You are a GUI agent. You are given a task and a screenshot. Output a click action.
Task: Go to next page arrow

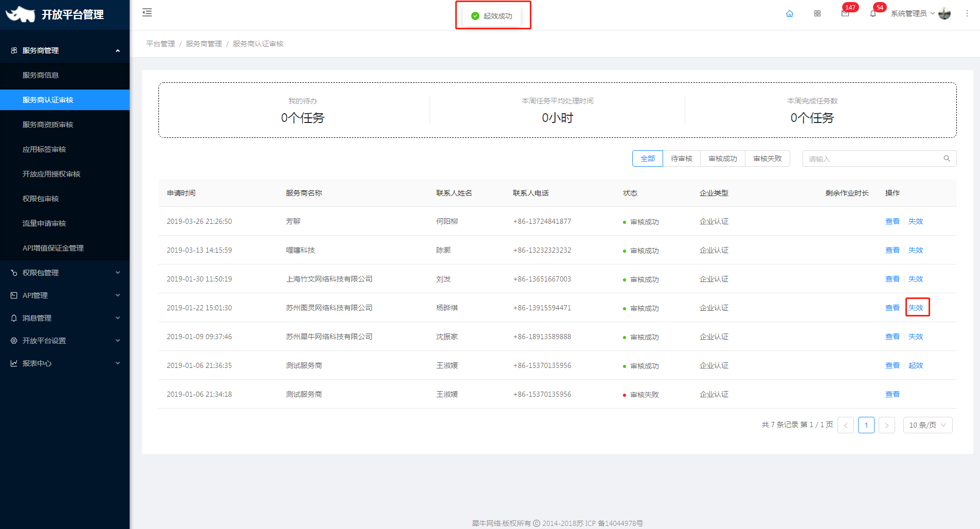(887, 425)
